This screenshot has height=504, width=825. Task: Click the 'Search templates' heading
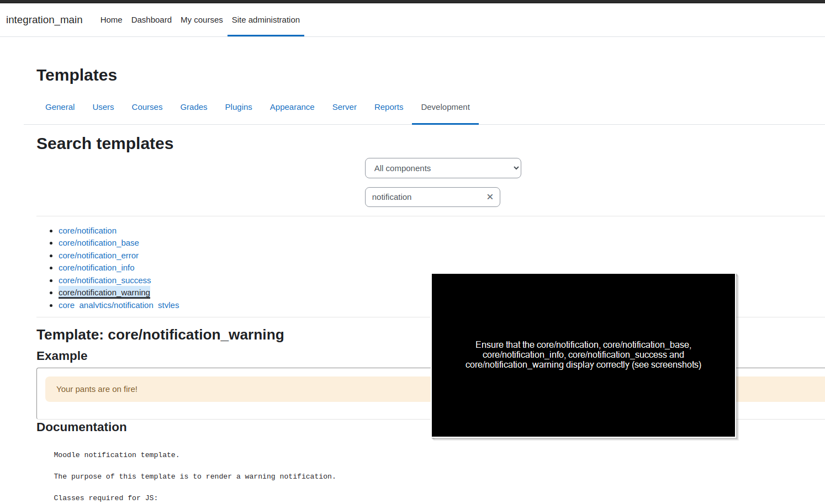tap(105, 144)
